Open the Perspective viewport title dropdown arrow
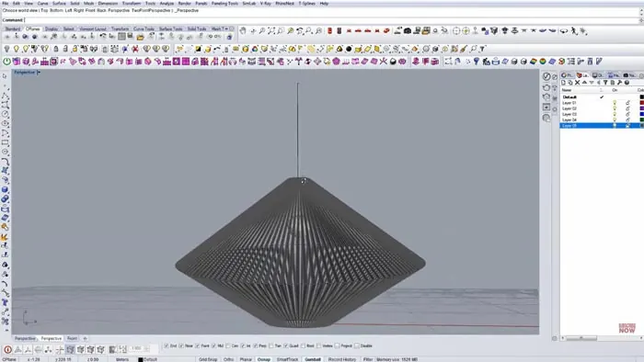Image resolution: width=644 pixels, height=362 pixels. click(39, 73)
